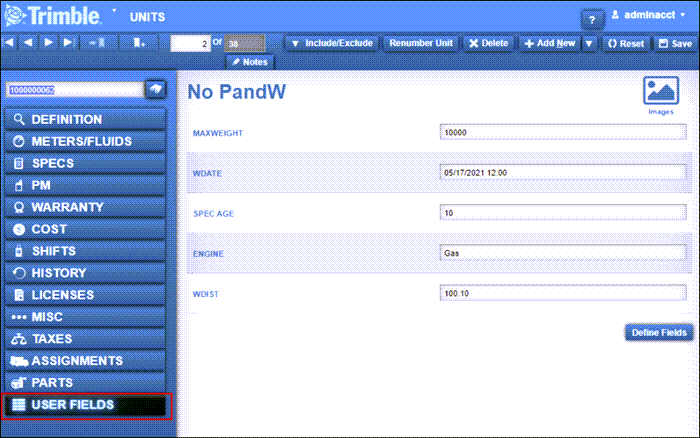Open the SHIFTS section

coord(85,251)
